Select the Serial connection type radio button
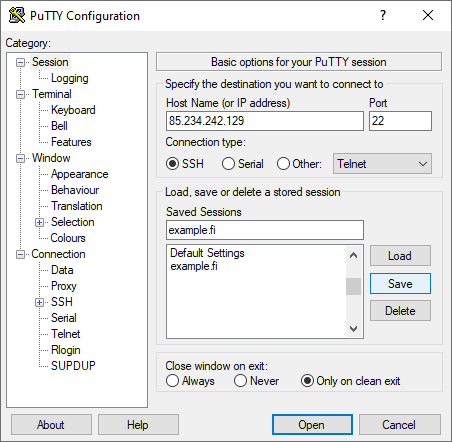This screenshot has width=452, height=442. click(x=228, y=164)
